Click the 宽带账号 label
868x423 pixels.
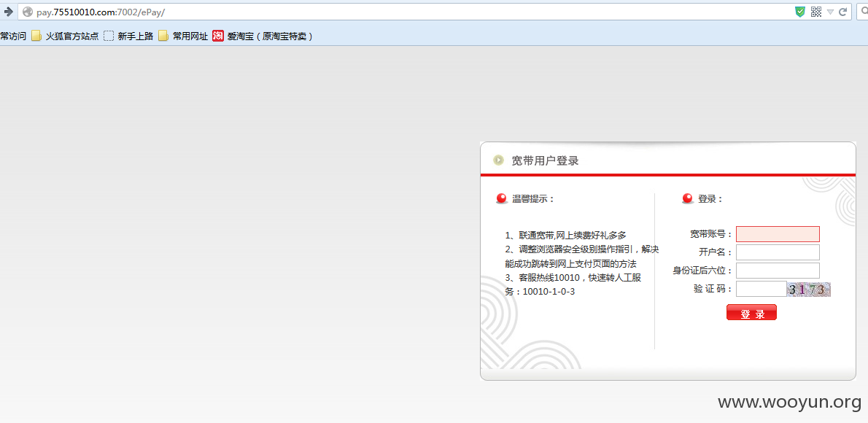click(x=711, y=234)
